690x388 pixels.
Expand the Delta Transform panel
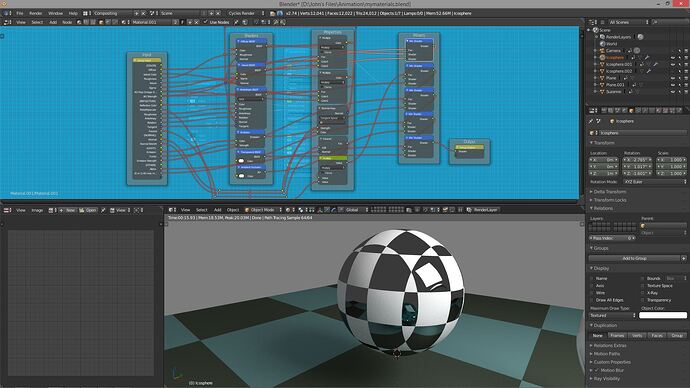(609, 192)
